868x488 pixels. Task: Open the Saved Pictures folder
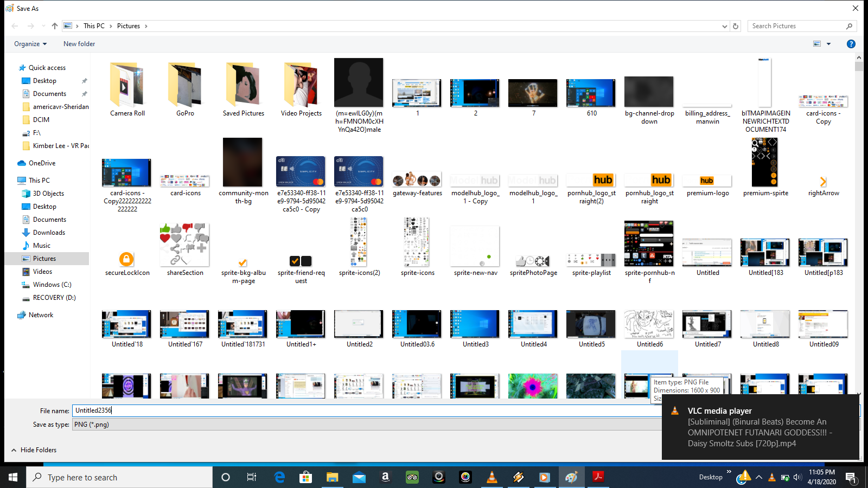coord(243,89)
